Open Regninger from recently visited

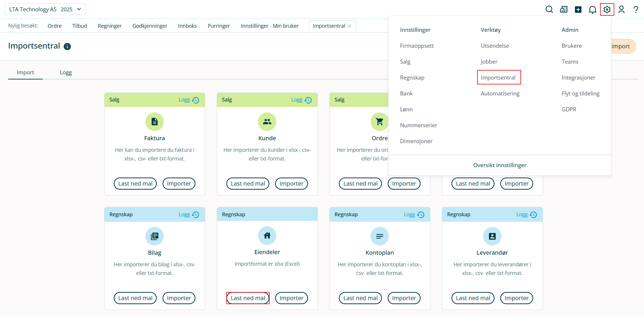point(109,26)
